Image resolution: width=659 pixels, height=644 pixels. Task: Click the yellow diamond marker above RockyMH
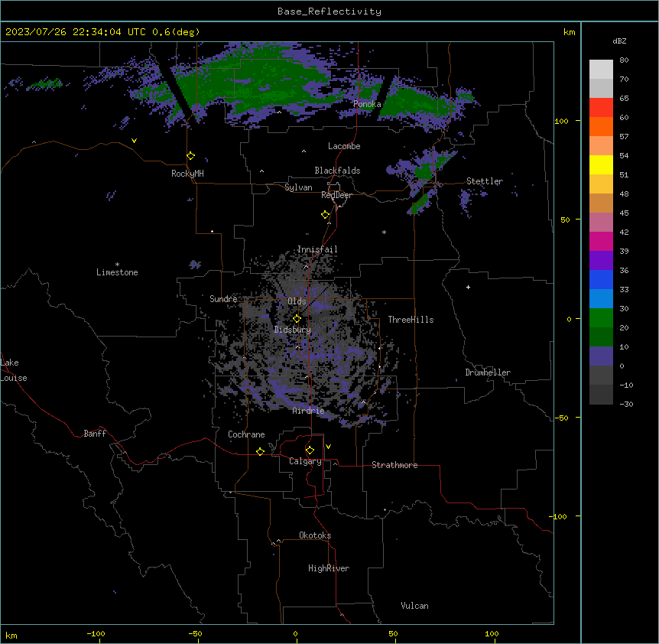(191, 156)
